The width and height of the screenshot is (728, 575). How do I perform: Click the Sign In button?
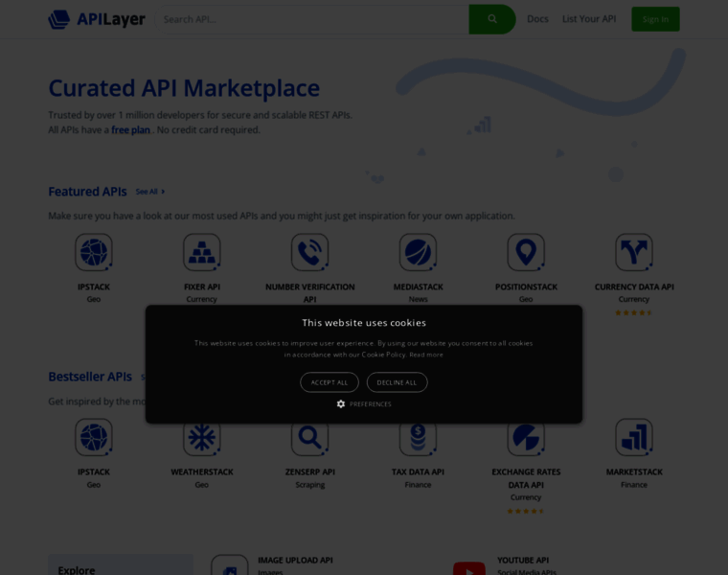655,19
